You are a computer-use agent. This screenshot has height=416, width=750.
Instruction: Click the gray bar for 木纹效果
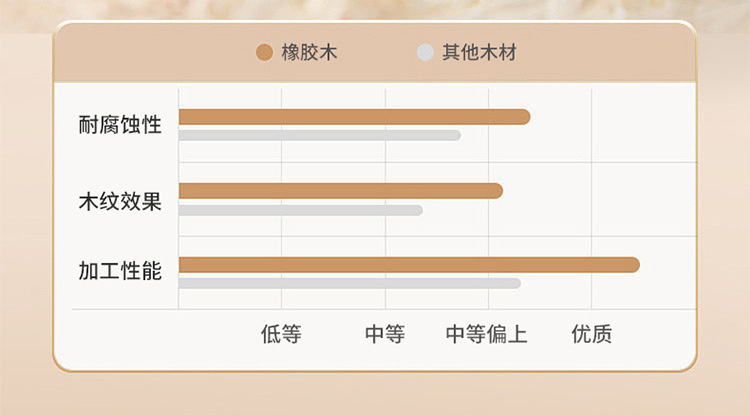[x=301, y=210]
